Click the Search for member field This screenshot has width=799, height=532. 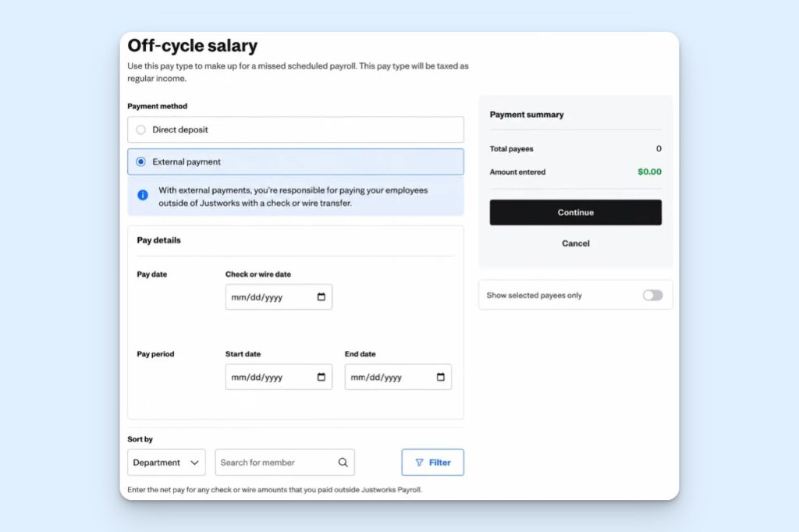click(x=285, y=463)
